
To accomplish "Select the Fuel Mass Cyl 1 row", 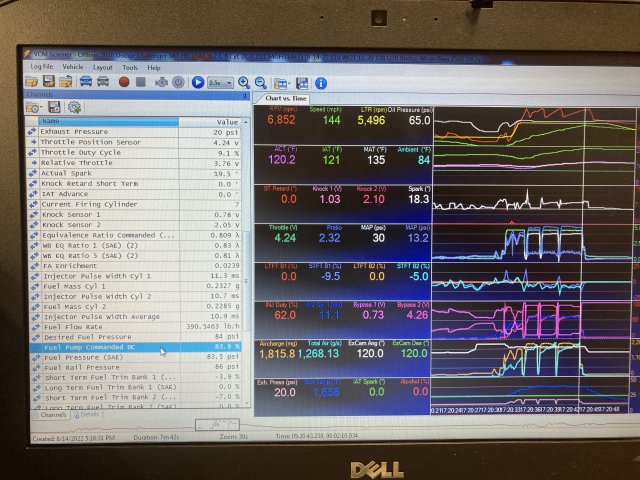I will click(134, 287).
